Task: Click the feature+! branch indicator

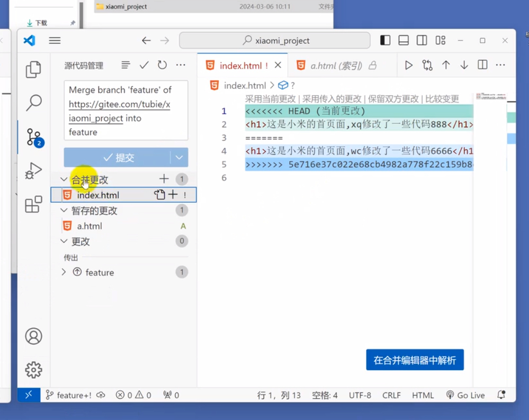Action: point(68,395)
